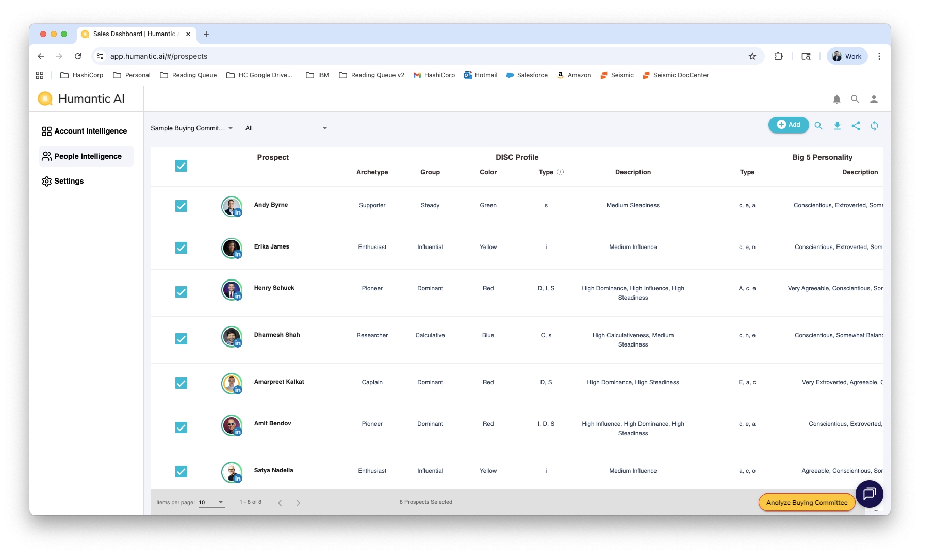View site information icon in address bar
Viewport: 935px width, 560px height.
[101, 56]
